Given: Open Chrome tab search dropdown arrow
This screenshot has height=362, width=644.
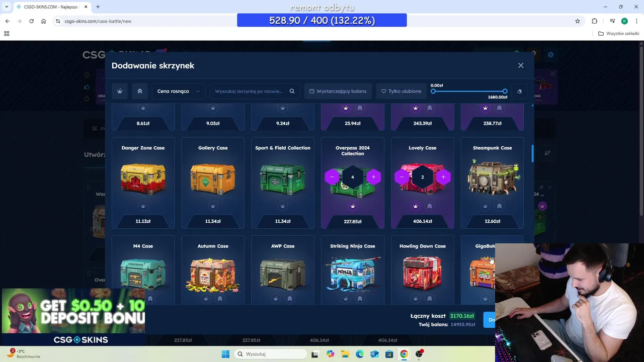Looking at the screenshot, I should [7, 7].
